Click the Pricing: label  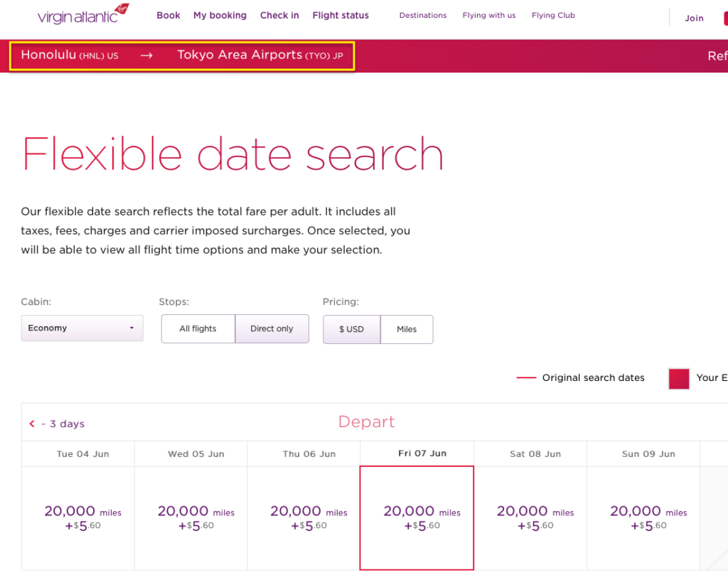tap(341, 302)
